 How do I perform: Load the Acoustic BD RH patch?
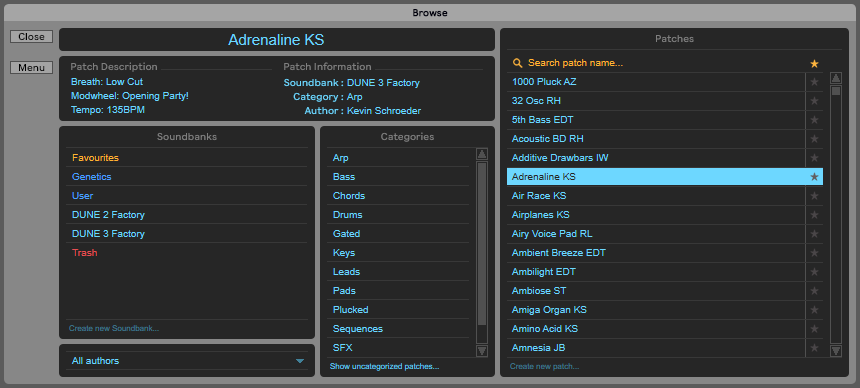[656, 139]
